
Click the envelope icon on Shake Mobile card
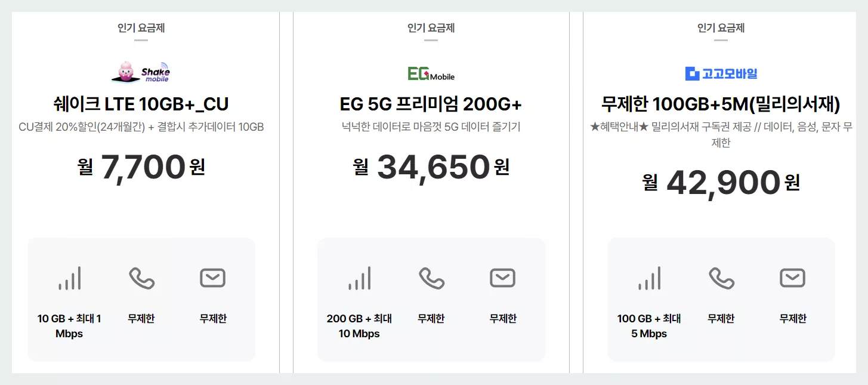pos(212,277)
